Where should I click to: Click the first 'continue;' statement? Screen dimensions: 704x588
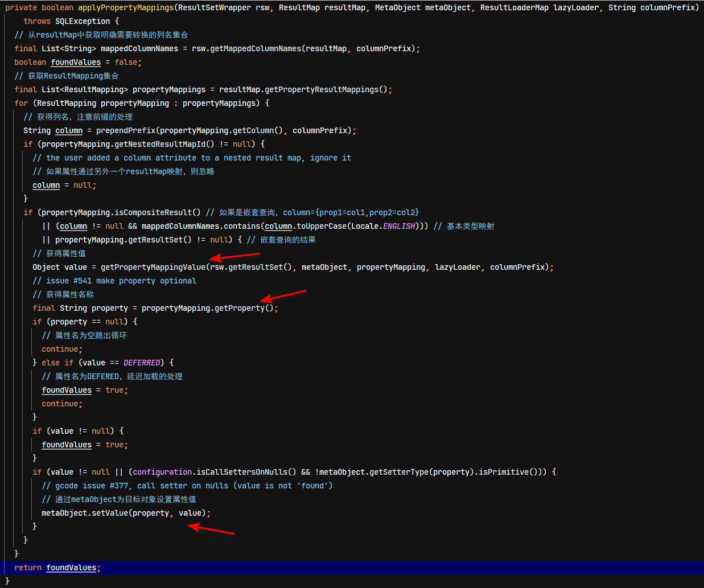62,349
